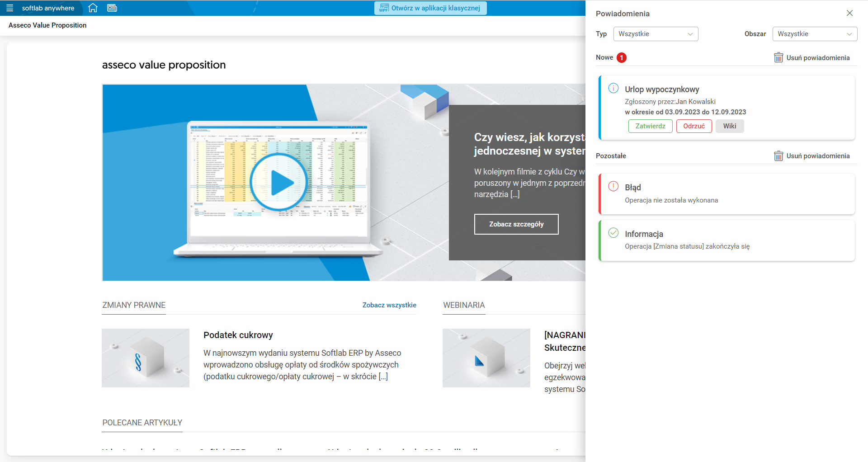Approve leave request with Zatwierdź

click(651, 126)
